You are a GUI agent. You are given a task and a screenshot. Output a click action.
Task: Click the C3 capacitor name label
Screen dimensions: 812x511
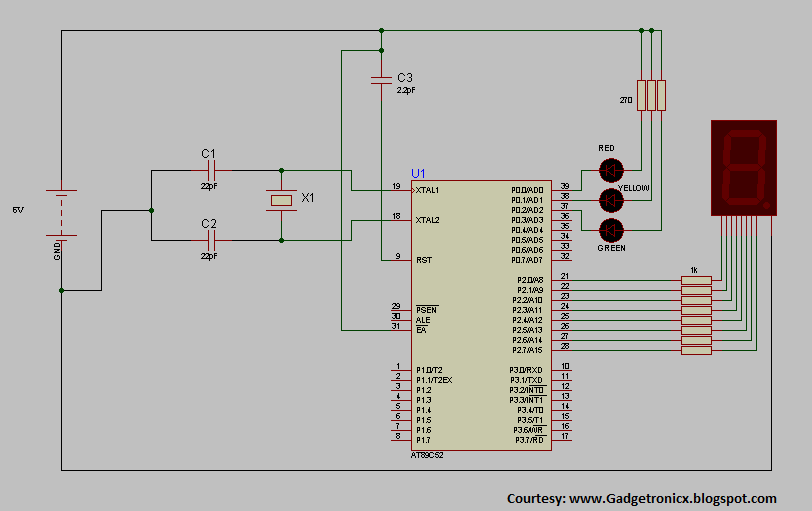[405, 77]
